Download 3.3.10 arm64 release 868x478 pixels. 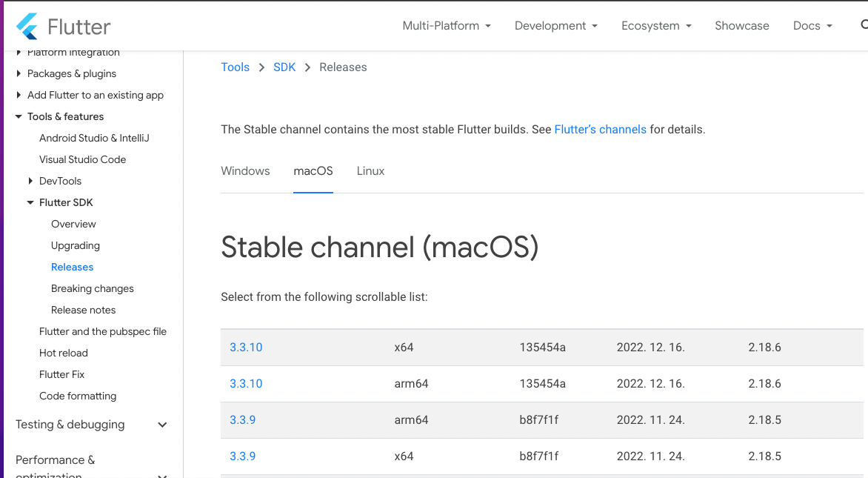click(246, 384)
